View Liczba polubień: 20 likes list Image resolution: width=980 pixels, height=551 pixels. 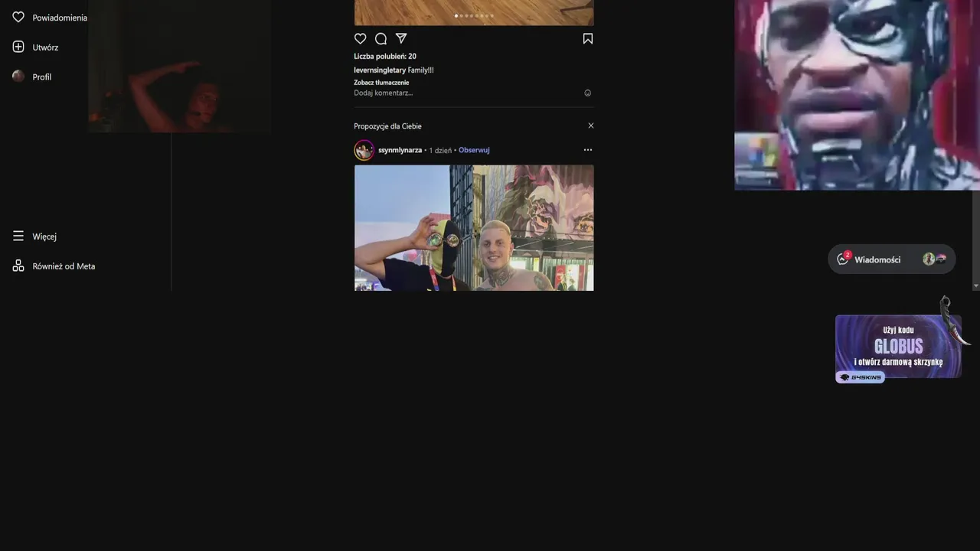pos(385,56)
